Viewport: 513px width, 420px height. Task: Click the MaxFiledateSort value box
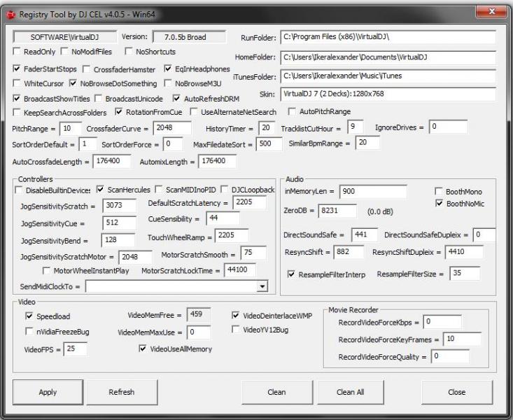point(269,143)
